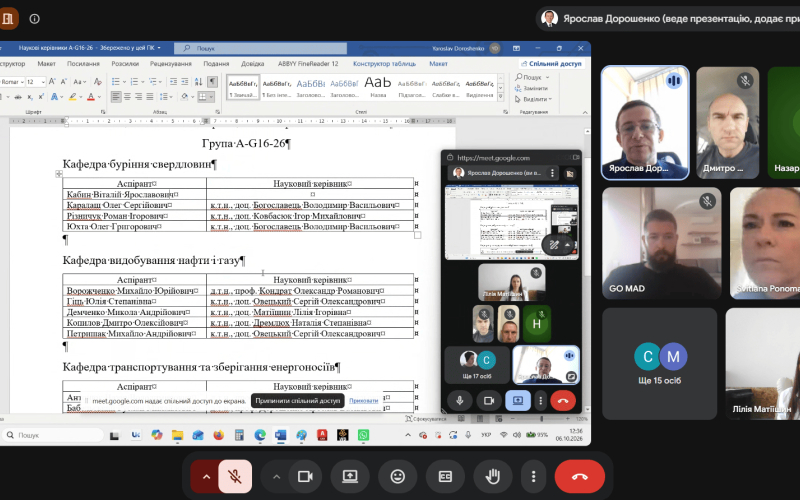Apply superscript in Word ribbon
800x500 pixels.
pos(41,96)
